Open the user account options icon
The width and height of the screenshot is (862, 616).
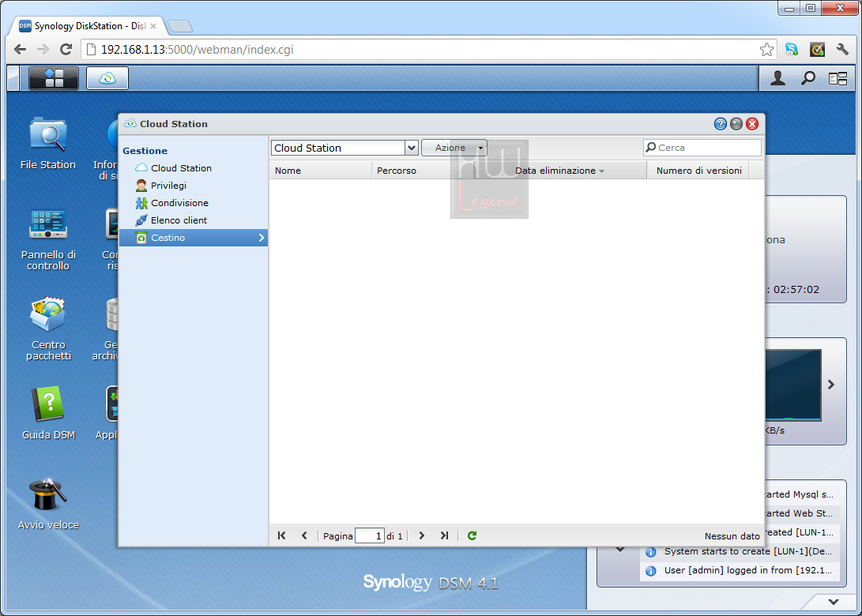(x=777, y=78)
